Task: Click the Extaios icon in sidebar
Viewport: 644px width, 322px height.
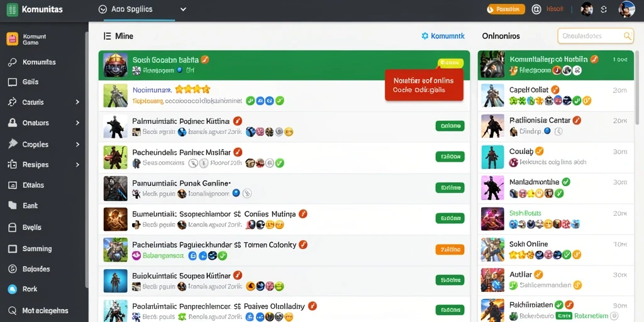Action: click(x=13, y=186)
